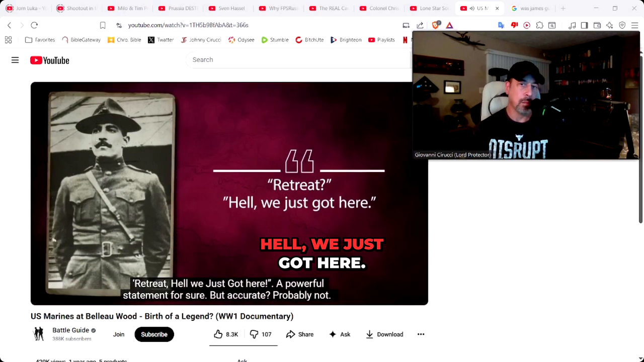Open YouTube hamburger guide menu
The width and height of the screenshot is (644, 362).
pyautogui.click(x=15, y=60)
